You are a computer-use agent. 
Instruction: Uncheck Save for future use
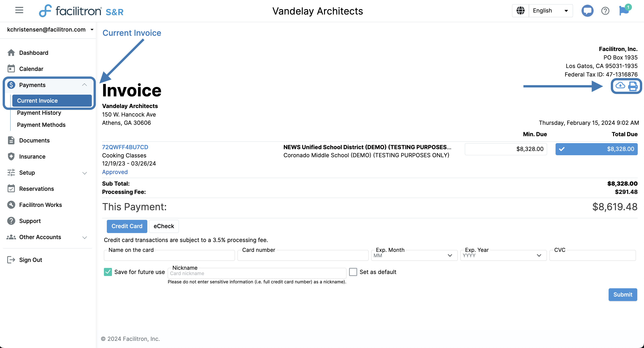pyautogui.click(x=108, y=272)
